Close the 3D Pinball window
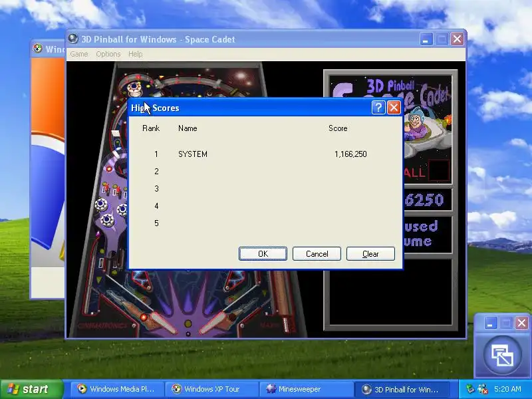 tap(457, 39)
